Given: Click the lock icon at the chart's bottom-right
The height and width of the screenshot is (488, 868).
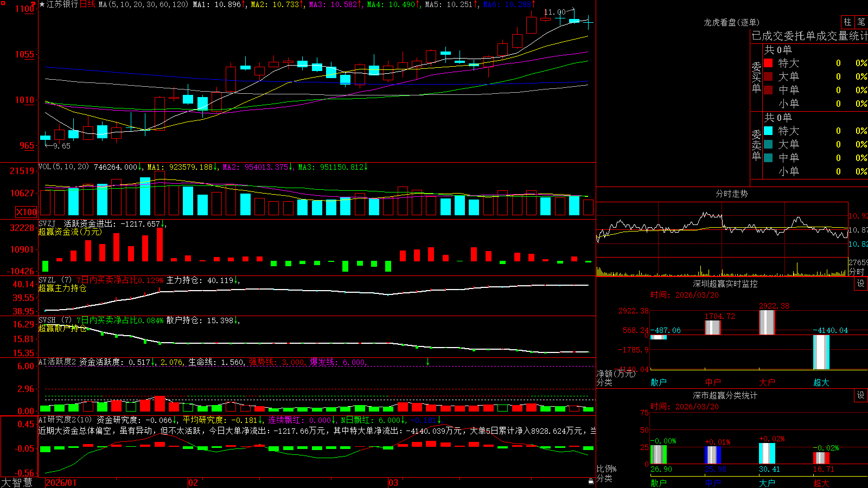Looking at the screenshot, I should click(591, 481).
